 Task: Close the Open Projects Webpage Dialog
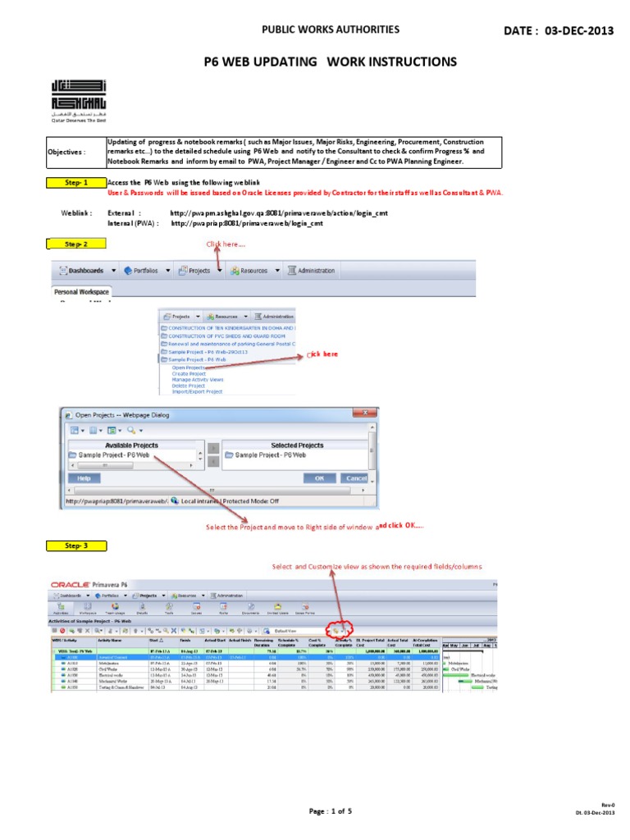click(365, 413)
